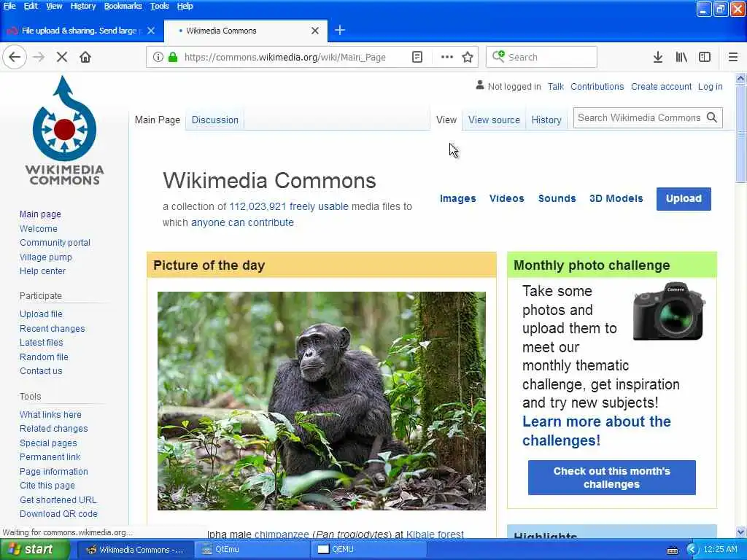Open Special pages sidebar link
The height and width of the screenshot is (560, 747).
pos(48,443)
